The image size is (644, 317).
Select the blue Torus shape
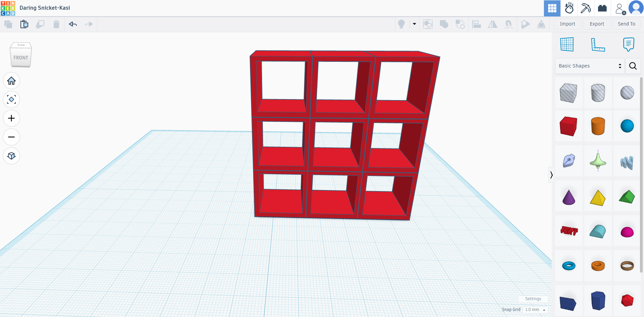click(x=568, y=266)
